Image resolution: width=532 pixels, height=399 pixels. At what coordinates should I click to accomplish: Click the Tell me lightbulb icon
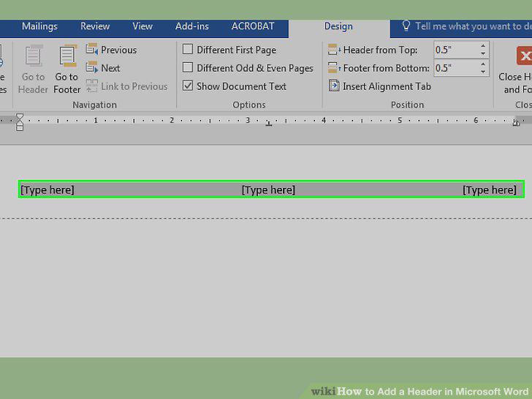pyautogui.click(x=406, y=26)
